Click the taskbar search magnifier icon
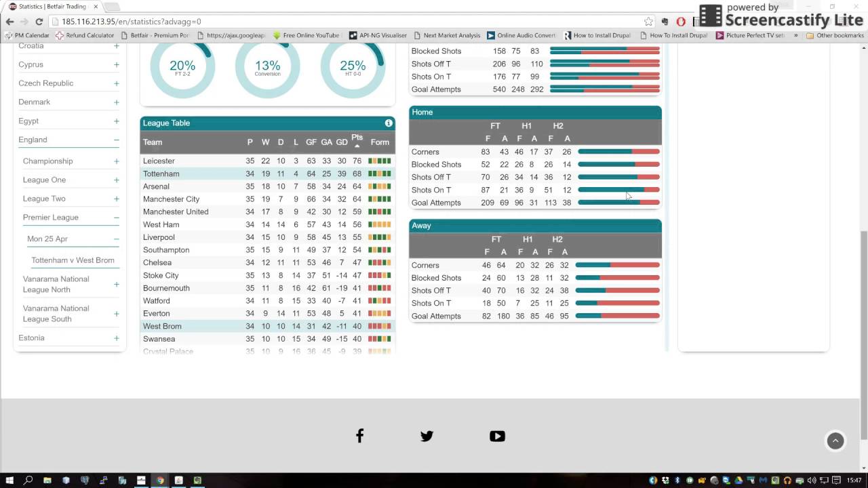The width and height of the screenshot is (868, 488). click(x=28, y=480)
